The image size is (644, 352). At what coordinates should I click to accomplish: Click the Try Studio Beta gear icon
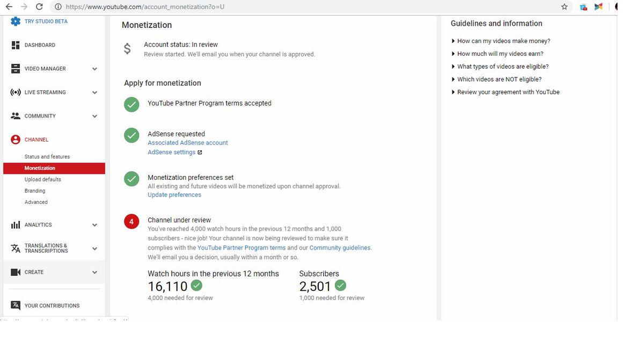(16, 21)
